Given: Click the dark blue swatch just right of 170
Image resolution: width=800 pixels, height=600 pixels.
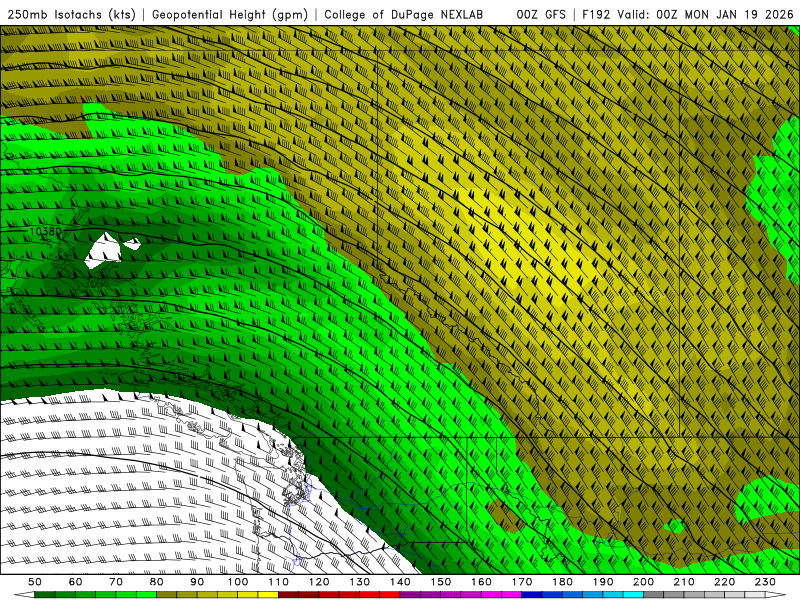Looking at the screenshot, I should 532,595.
